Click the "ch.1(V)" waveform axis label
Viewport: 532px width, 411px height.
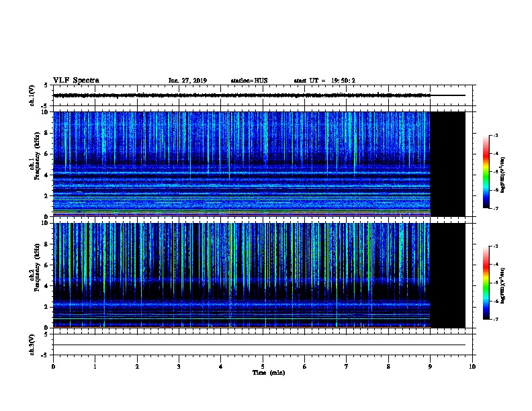pos(32,95)
